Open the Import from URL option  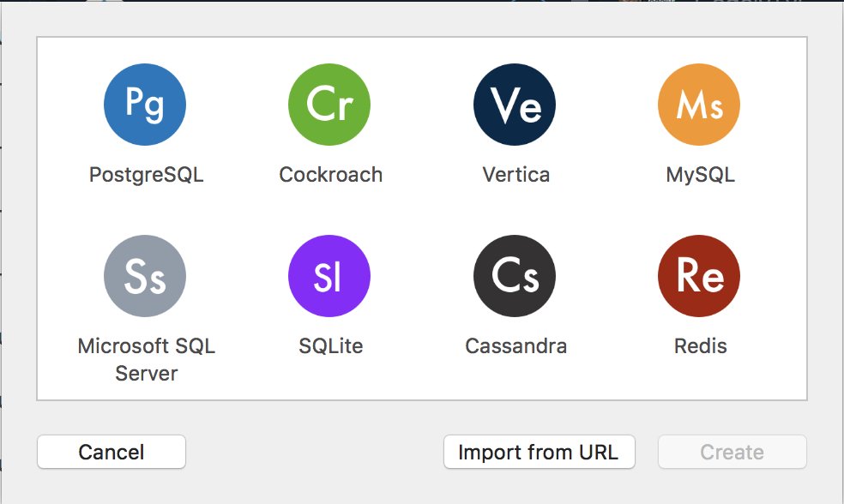click(x=539, y=452)
